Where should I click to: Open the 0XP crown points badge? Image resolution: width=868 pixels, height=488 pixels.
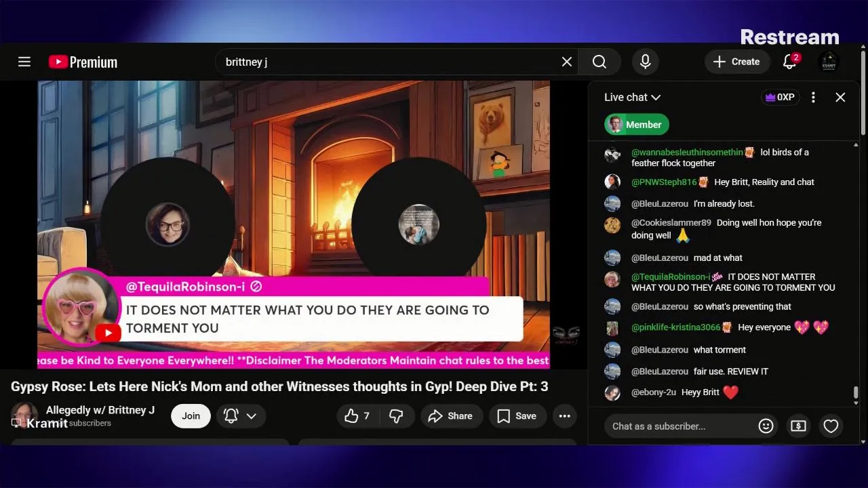coord(780,97)
